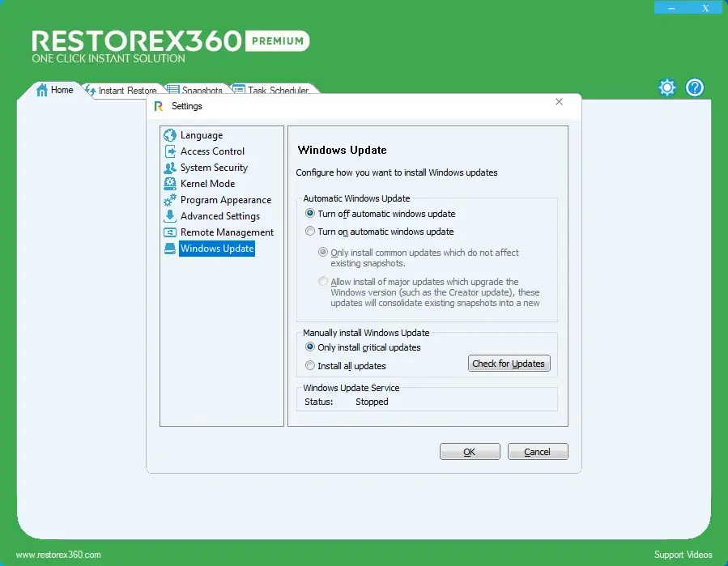Open the Support Videos link
Viewport: 728px width, 566px height.
click(683, 555)
